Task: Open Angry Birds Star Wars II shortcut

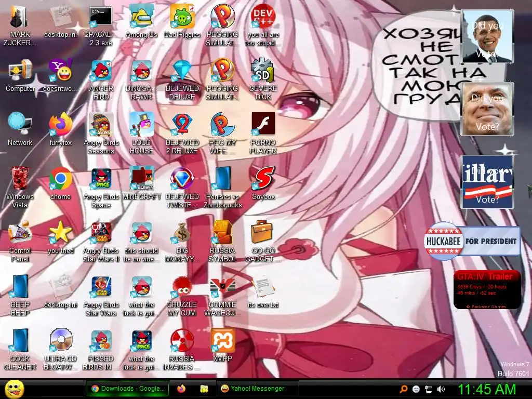Action: pos(101,242)
